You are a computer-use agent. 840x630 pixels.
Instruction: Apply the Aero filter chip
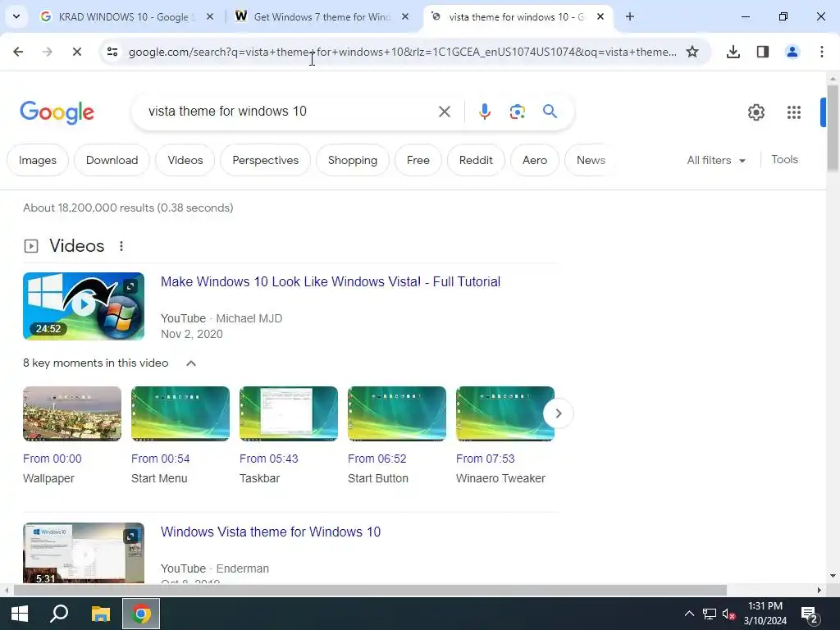tap(535, 160)
